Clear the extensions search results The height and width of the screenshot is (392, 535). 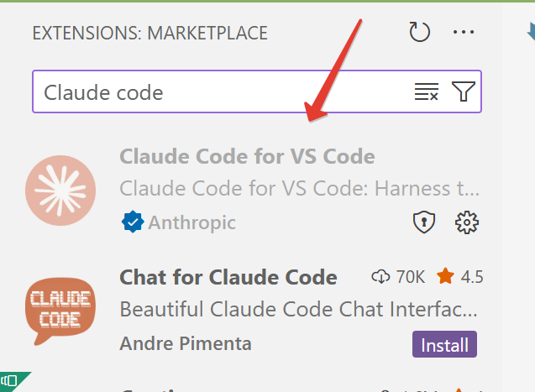point(427,92)
